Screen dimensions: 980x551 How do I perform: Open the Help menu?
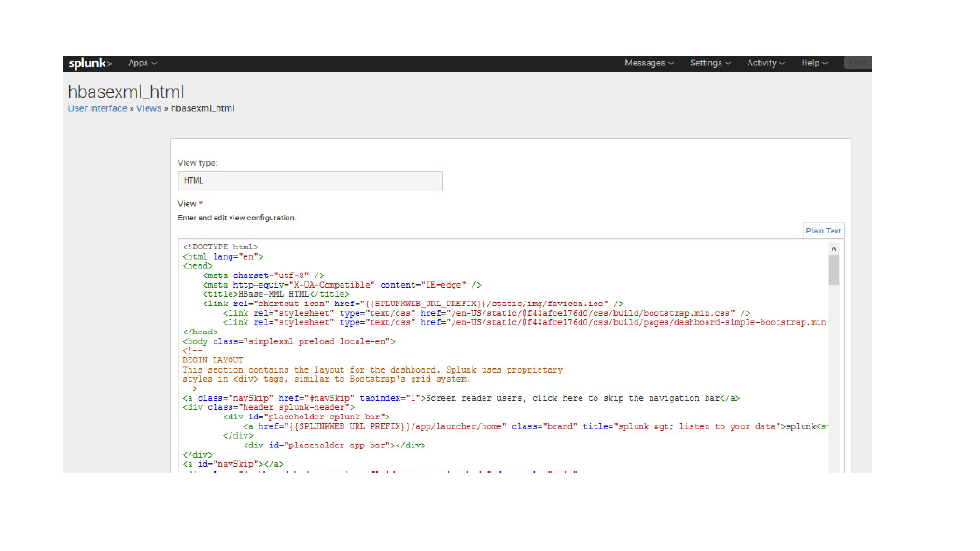click(814, 64)
